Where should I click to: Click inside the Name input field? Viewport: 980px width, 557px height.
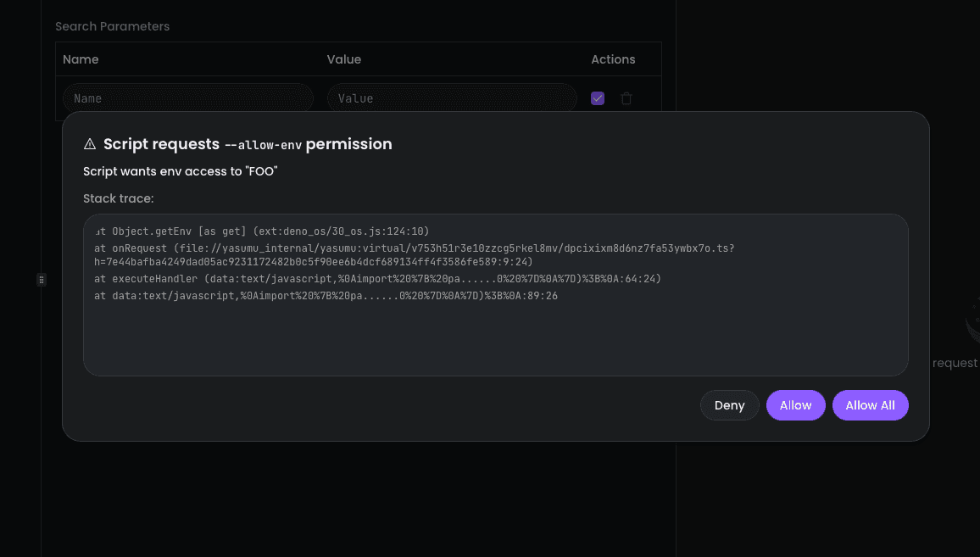point(187,98)
